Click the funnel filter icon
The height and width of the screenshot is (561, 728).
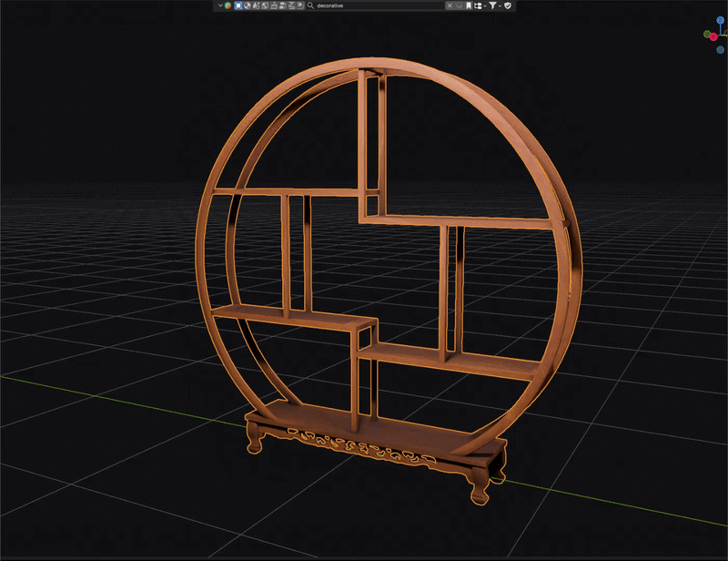(492, 5)
